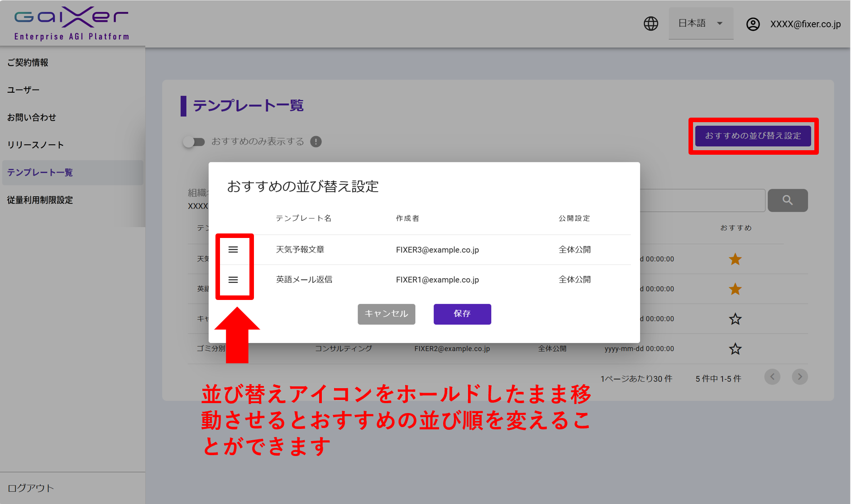Click the user account avatar icon
This screenshot has height=504, width=851.
tap(753, 24)
